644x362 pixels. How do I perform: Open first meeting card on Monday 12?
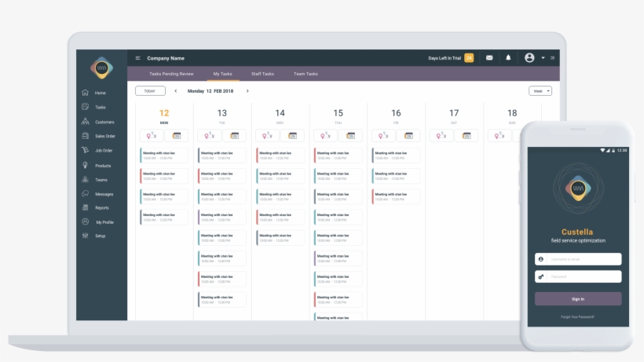pyautogui.click(x=164, y=155)
